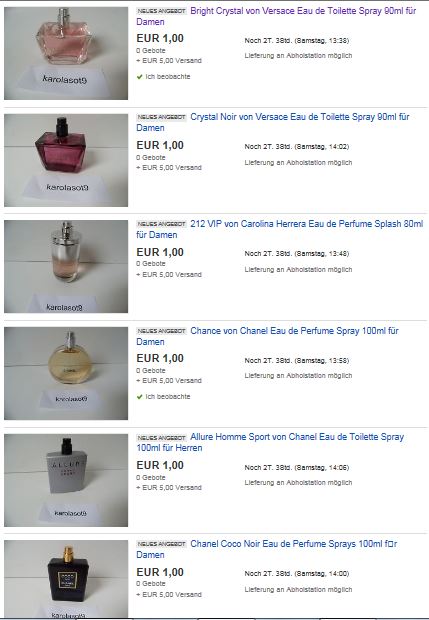Click the pink Bright Crystal bottle thumbnail
429x620 pixels.
tap(66, 53)
